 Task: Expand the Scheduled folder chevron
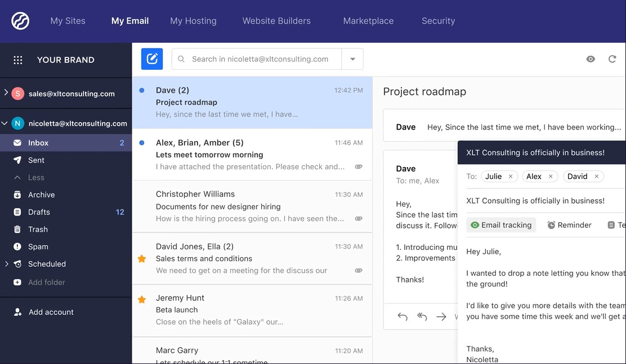tap(6, 264)
